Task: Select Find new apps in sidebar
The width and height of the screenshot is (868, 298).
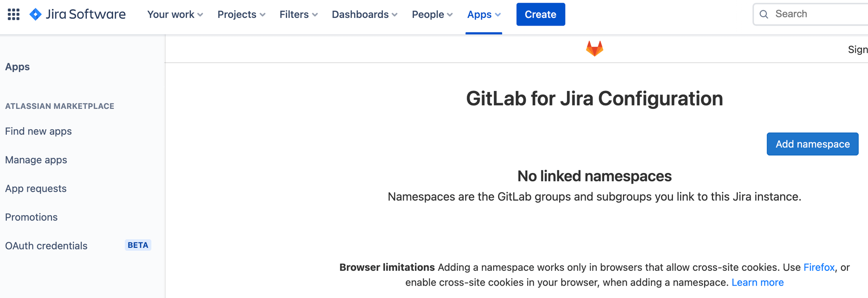Action: [x=38, y=131]
